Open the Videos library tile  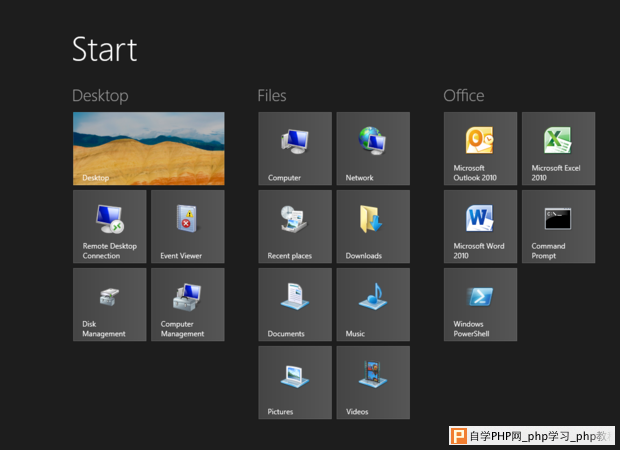click(x=373, y=382)
